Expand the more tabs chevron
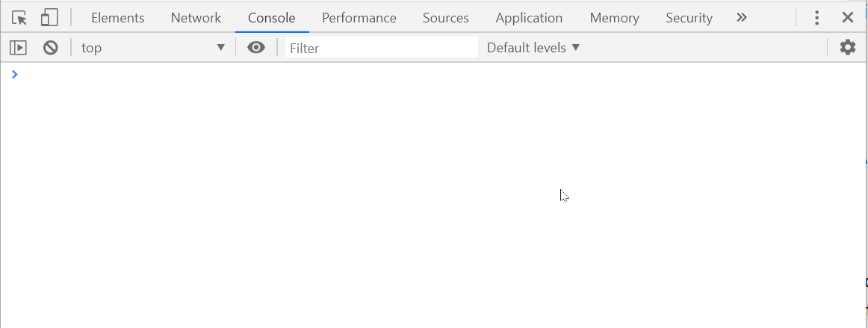Viewport: 868px width, 328px height. click(x=741, y=18)
